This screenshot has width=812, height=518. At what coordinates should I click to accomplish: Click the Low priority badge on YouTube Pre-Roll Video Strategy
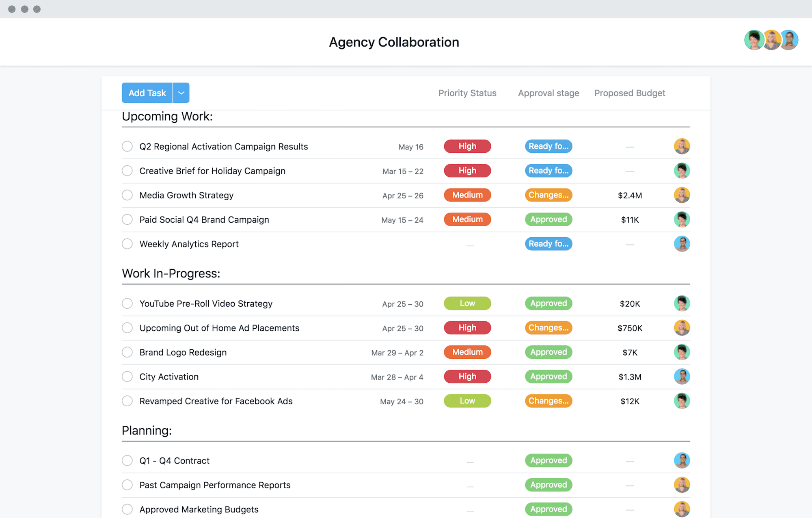[x=467, y=303]
